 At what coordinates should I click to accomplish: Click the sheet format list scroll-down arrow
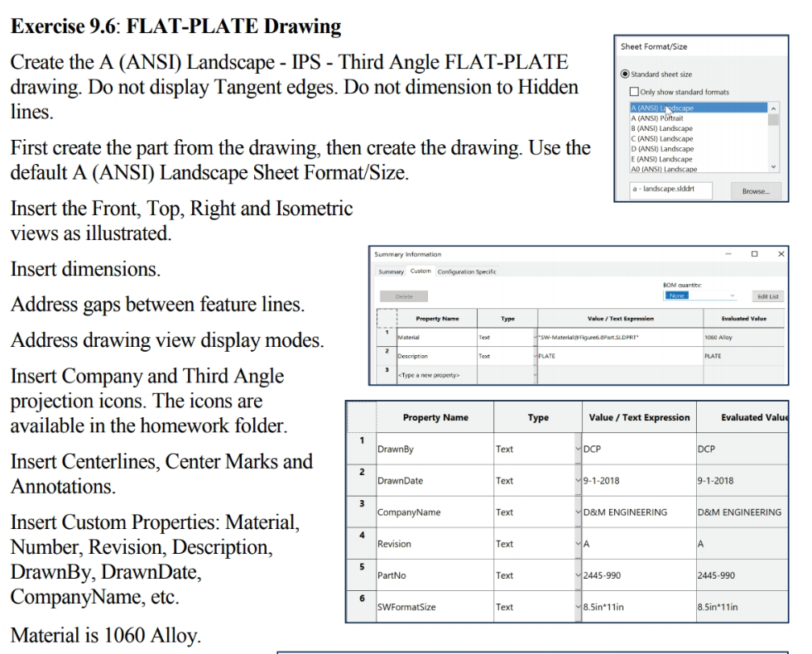click(x=774, y=166)
